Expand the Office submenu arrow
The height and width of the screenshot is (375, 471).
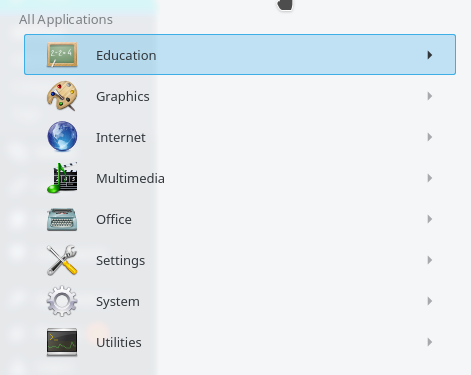point(430,219)
